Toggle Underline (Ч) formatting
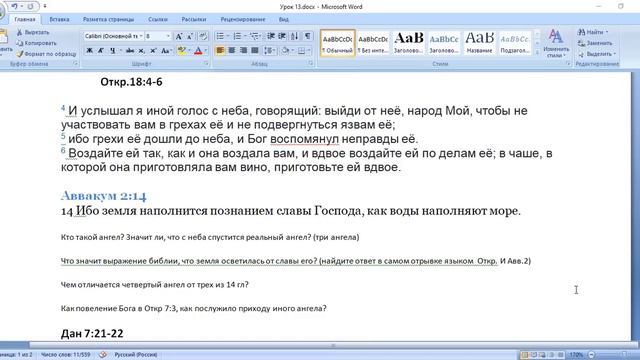Viewport: 640px width, 360px height. click(112, 51)
